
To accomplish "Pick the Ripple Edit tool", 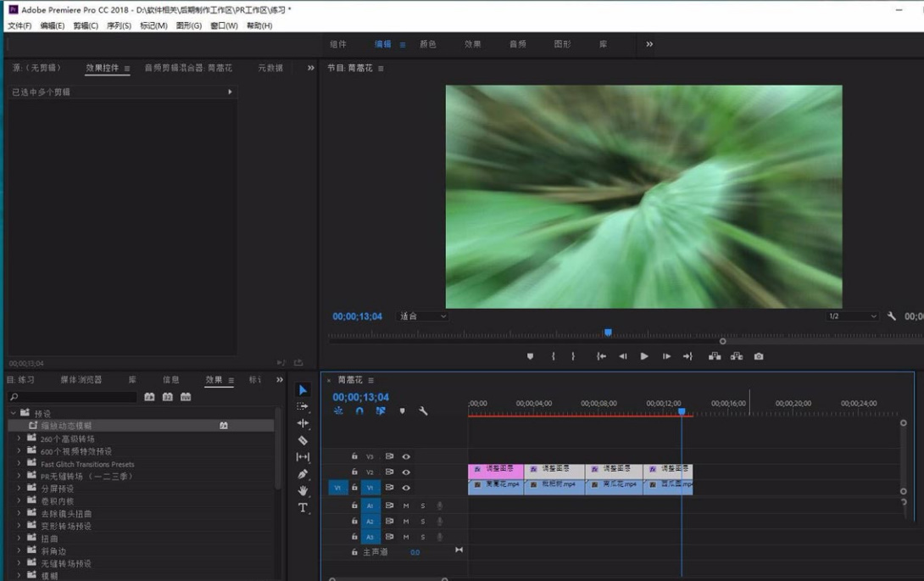I will tap(303, 423).
